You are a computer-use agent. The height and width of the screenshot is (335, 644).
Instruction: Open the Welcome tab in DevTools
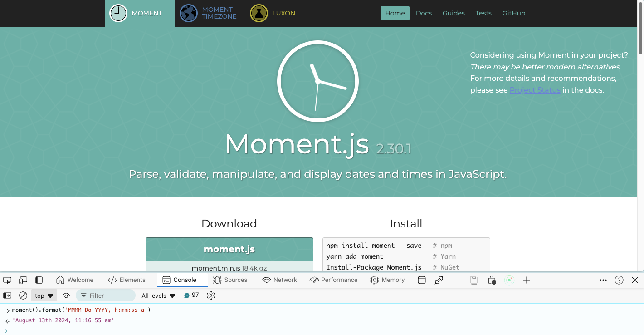point(75,280)
